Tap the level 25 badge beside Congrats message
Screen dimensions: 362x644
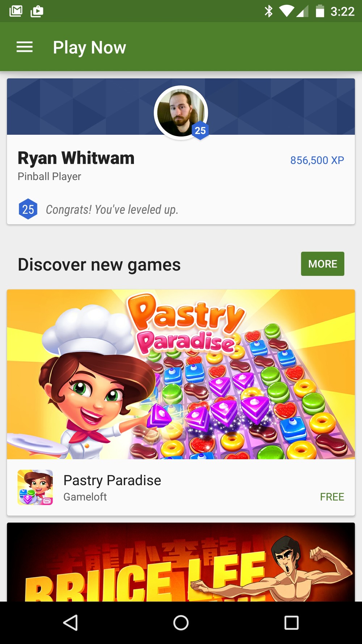[x=28, y=209]
